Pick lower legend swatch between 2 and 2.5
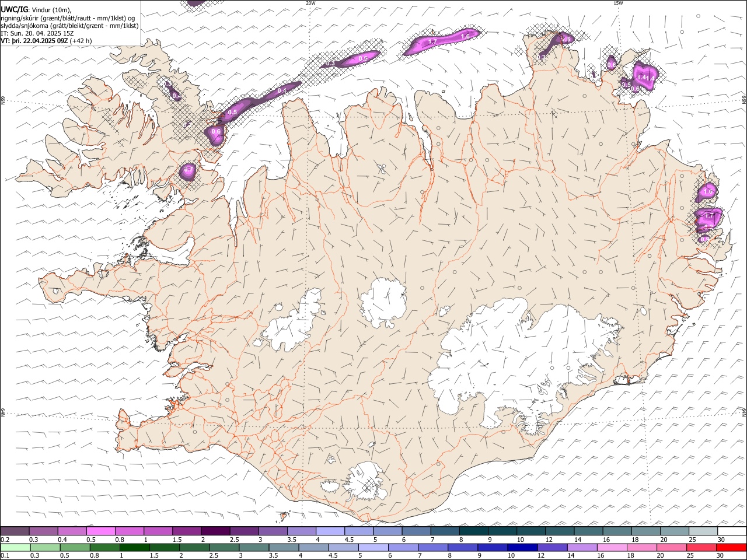 click(x=194, y=547)
